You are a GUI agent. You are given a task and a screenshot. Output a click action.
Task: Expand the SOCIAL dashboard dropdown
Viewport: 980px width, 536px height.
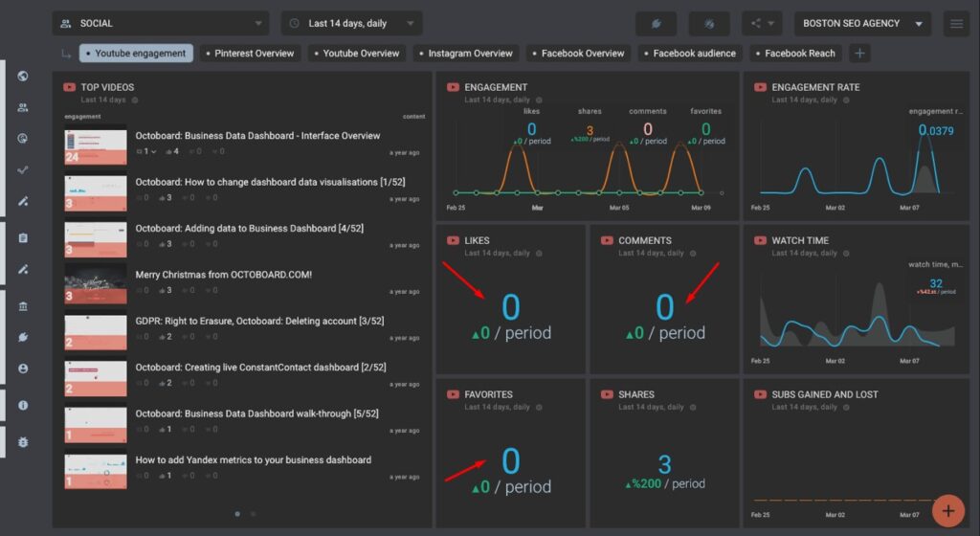[x=161, y=24]
